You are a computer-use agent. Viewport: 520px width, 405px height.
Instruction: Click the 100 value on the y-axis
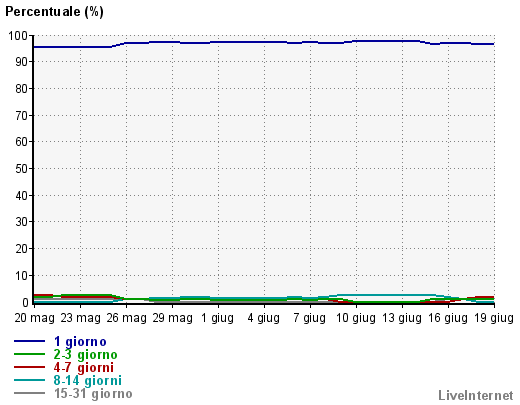point(18,36)
